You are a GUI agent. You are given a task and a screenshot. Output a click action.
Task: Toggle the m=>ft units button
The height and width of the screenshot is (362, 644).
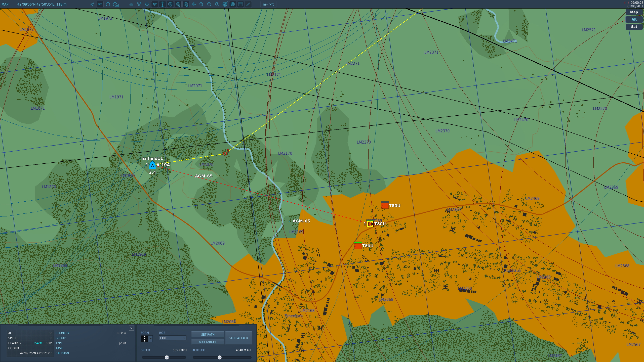(268, 4)
